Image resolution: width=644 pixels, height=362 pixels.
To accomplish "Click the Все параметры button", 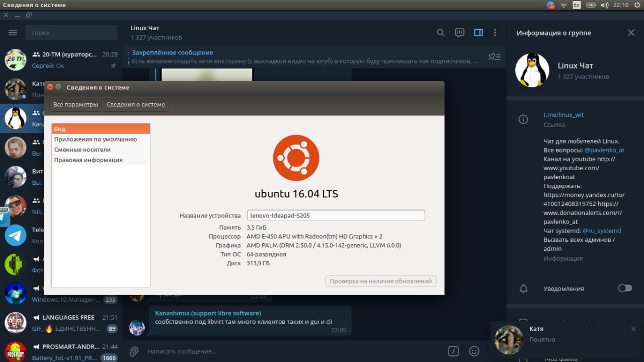I will coord(75,105).
